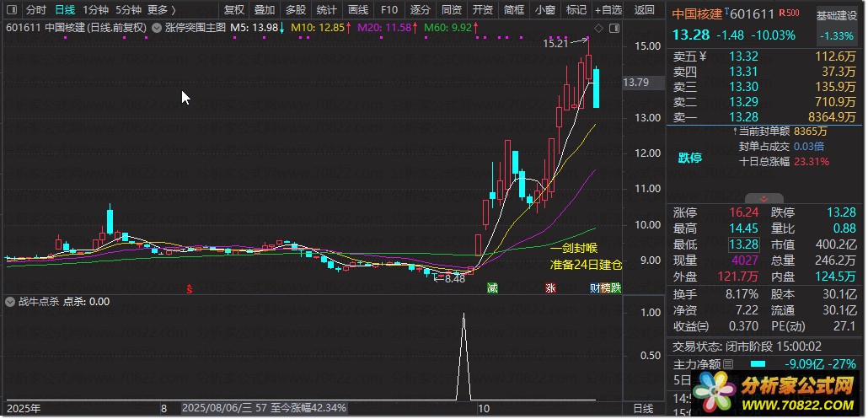Click the 返回 back button
The width and height of the screenshot is (868, 419).
[644, 10]
